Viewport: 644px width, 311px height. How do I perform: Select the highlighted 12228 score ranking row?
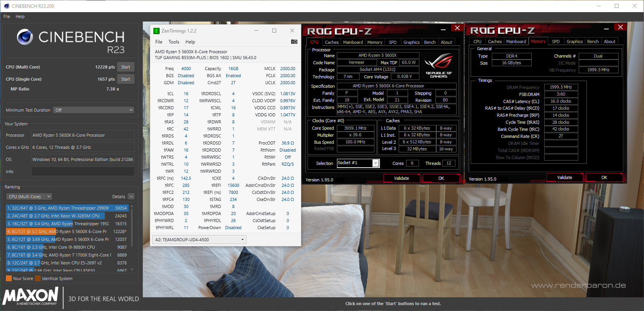click(67, 231)
